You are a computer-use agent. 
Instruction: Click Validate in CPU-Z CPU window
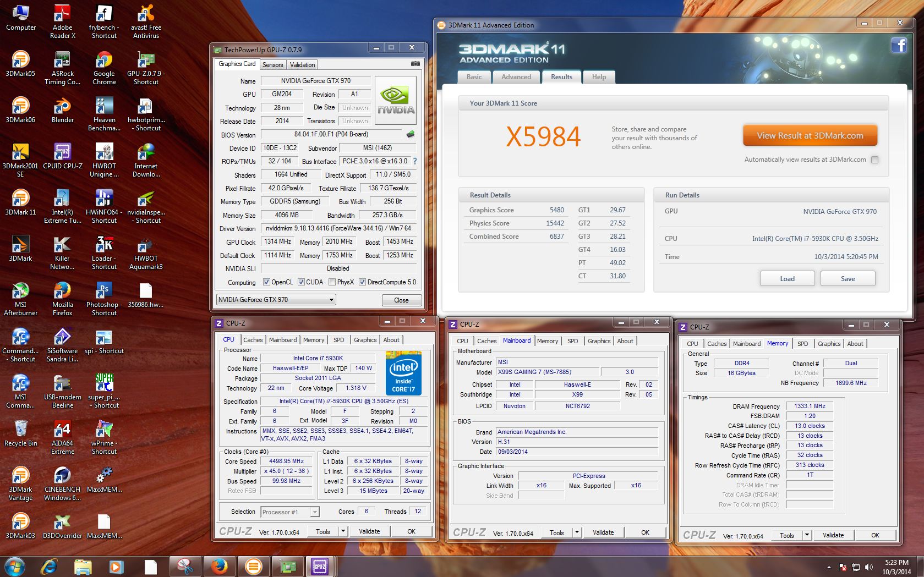[369, 531]
